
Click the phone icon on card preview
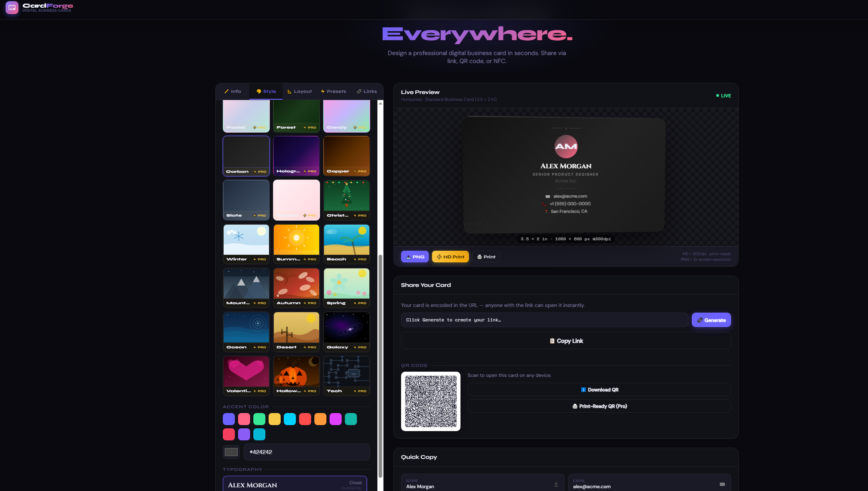(x=544, y=204)
